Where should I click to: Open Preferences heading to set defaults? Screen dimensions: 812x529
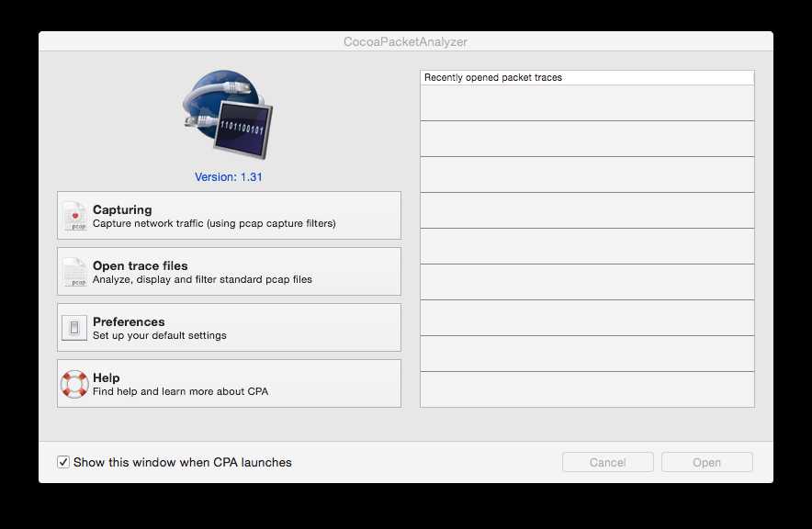[129, 321]
